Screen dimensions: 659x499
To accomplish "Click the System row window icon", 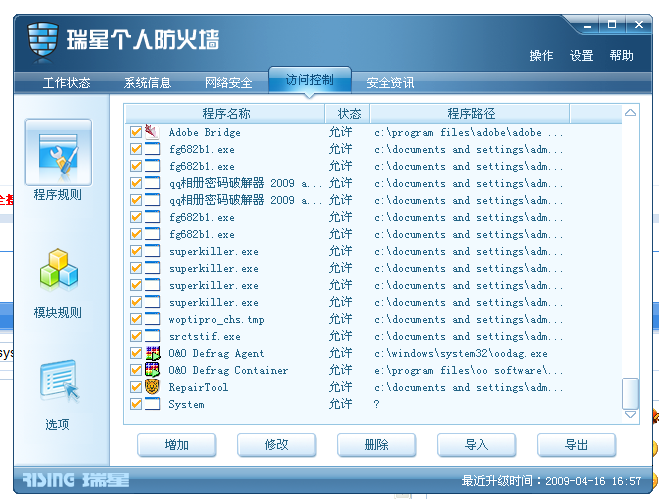I will click(x=152, y=404).
